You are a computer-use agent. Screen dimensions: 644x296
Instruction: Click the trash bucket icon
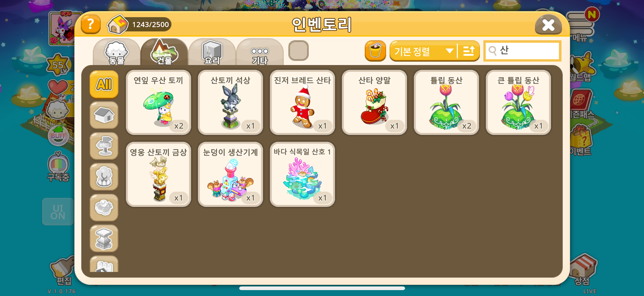tap(375, 51)
